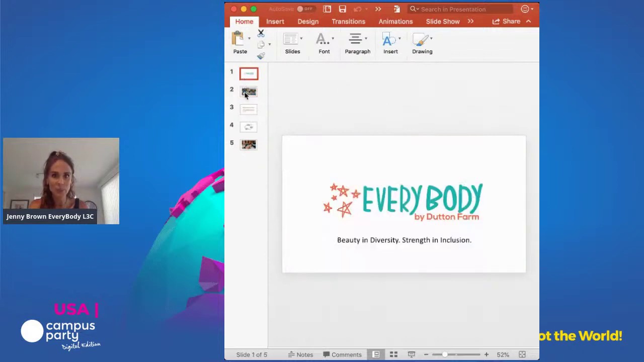
Task: Click the Undo arrow icon
Action: [x=357, y=9]
